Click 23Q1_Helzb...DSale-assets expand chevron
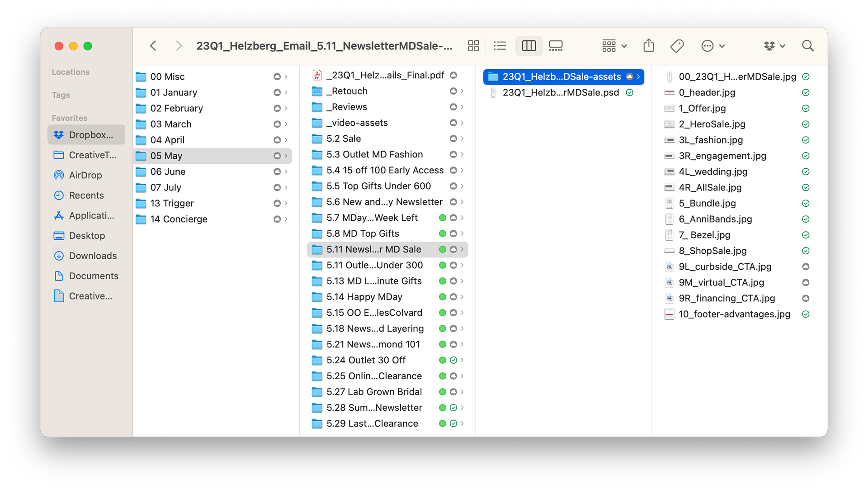The image size is (868, 490). tap(638, 76)
